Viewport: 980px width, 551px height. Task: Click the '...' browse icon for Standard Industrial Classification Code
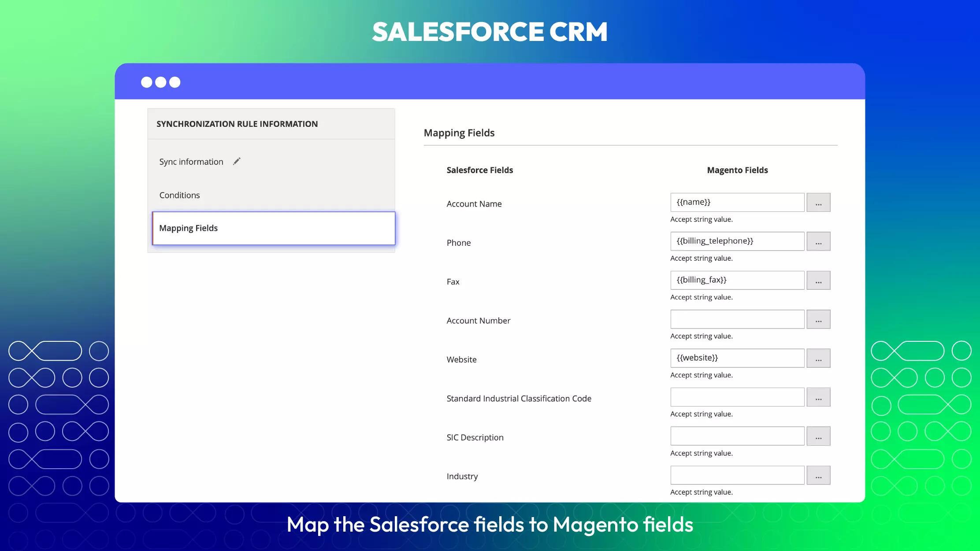point(818,397)
